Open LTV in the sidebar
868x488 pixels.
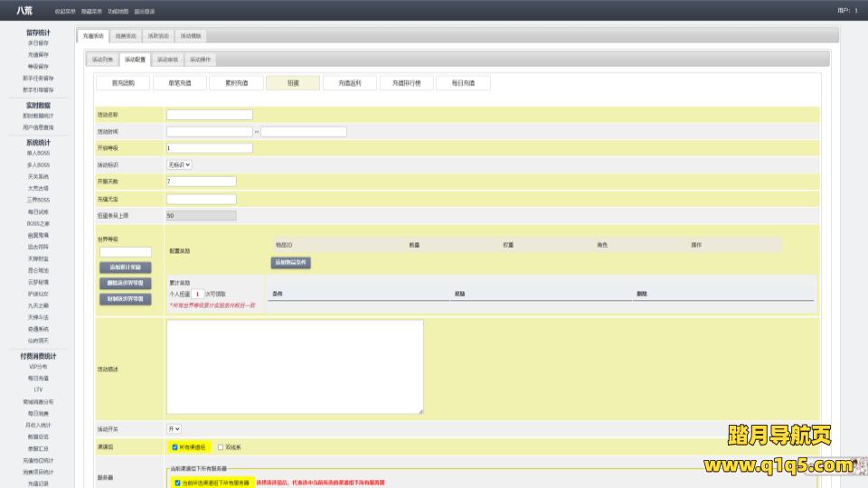tap(38, 389)
